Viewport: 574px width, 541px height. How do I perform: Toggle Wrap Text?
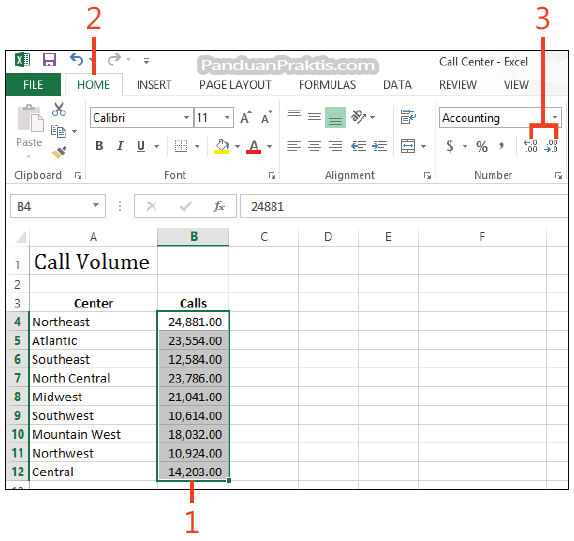tap(408, 117)
